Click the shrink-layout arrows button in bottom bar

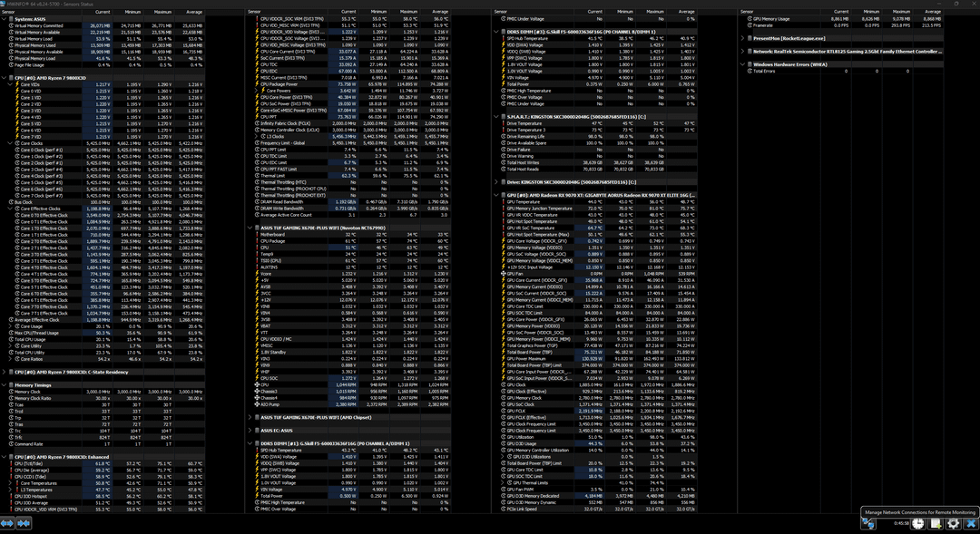24,523
